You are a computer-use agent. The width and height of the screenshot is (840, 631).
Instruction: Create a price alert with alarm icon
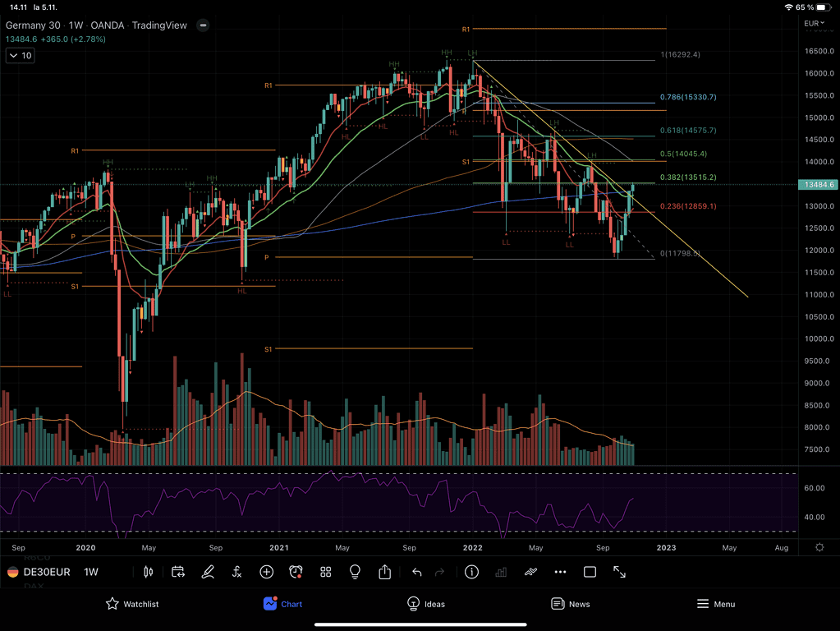pos(296,572)
